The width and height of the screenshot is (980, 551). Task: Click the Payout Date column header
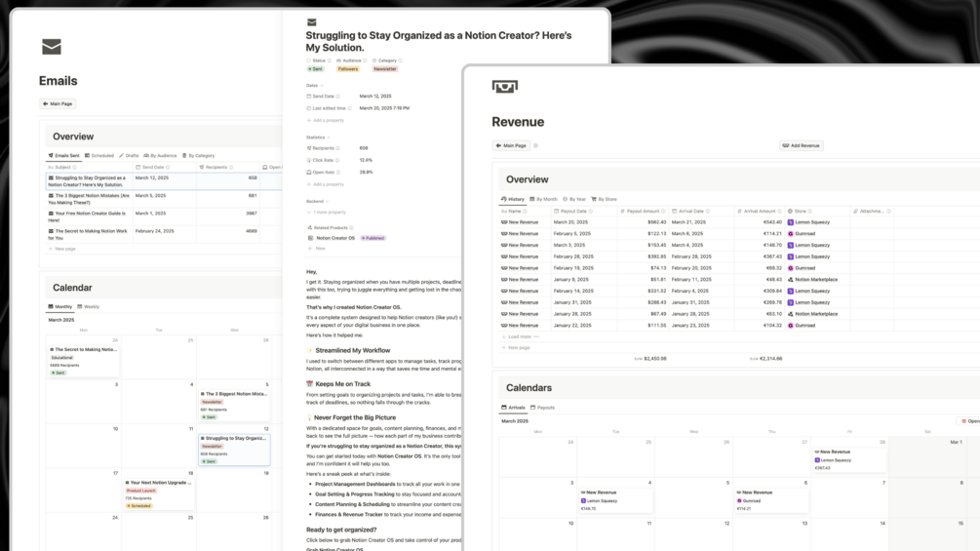583,212
